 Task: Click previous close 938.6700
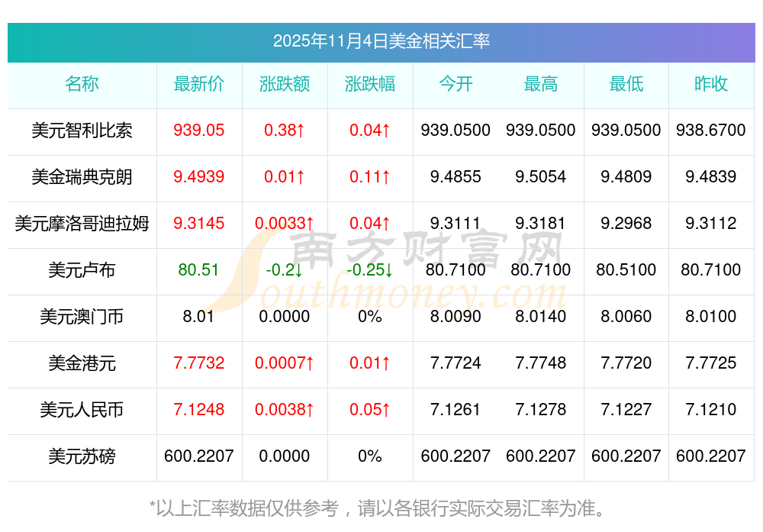click(x=711, y=130)
